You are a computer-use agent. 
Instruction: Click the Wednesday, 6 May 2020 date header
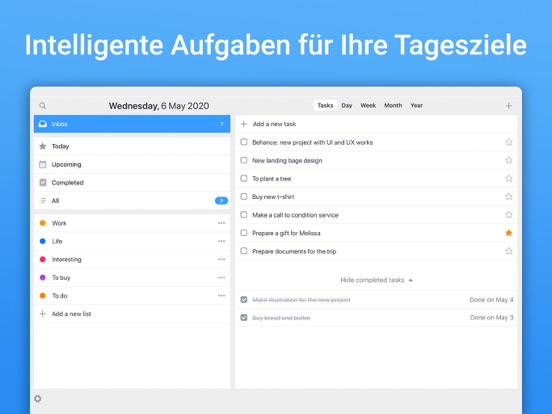pyautogui.click(x=159, y=106)
